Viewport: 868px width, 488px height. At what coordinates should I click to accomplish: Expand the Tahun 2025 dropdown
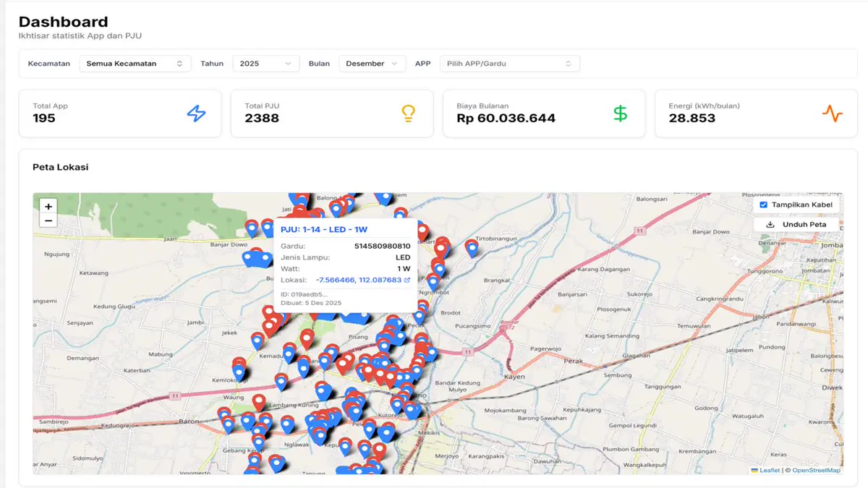click(x=265, y=64)
